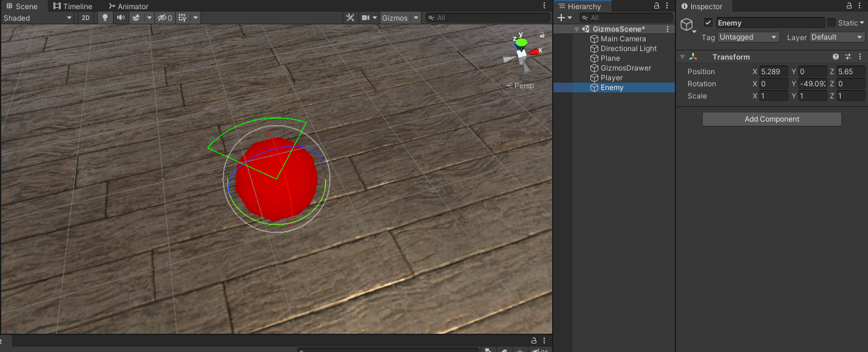The image size is (868, 352).
Task: Open the Layer Default dropdown
Action: coord(836,37)
